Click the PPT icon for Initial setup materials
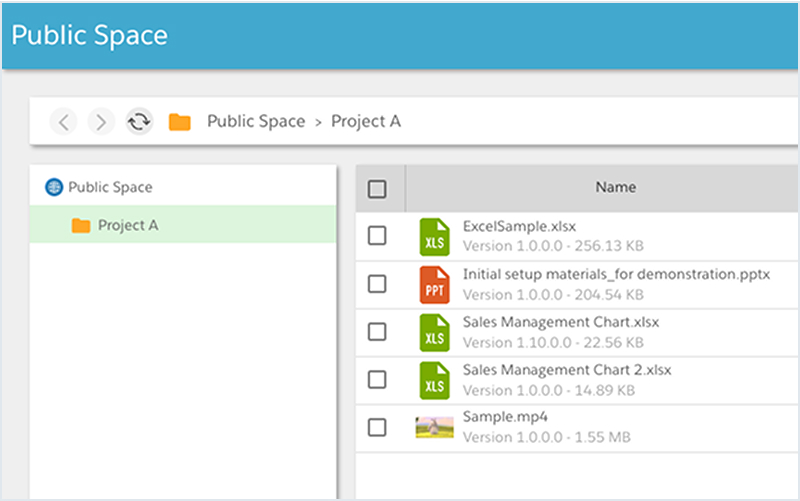This screenshot has height=501, width=800. click(x=435, y=285)
